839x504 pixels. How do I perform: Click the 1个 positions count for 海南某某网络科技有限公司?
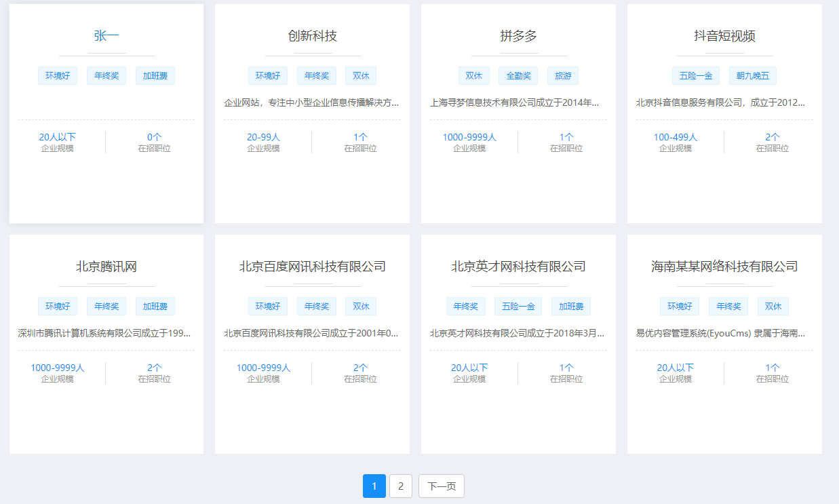[x=773, y=368]
